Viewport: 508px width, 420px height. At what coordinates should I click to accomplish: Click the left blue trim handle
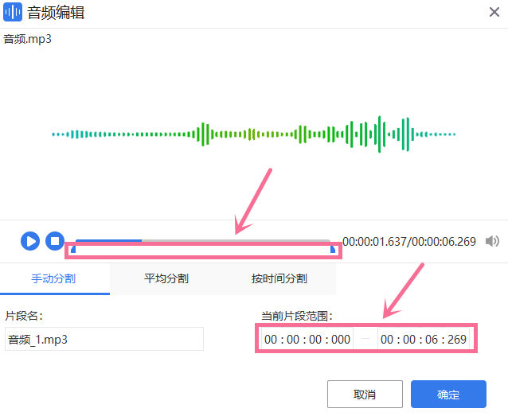coord(73,250)
